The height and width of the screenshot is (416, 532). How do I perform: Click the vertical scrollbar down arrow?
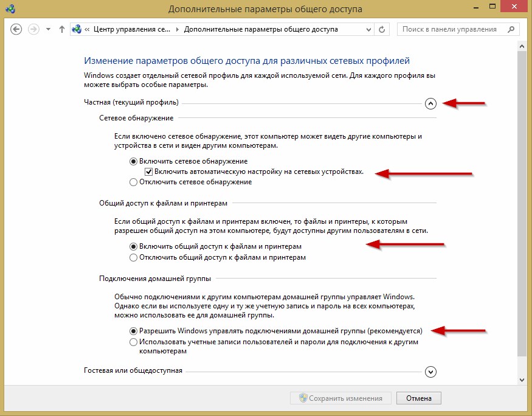522,380
